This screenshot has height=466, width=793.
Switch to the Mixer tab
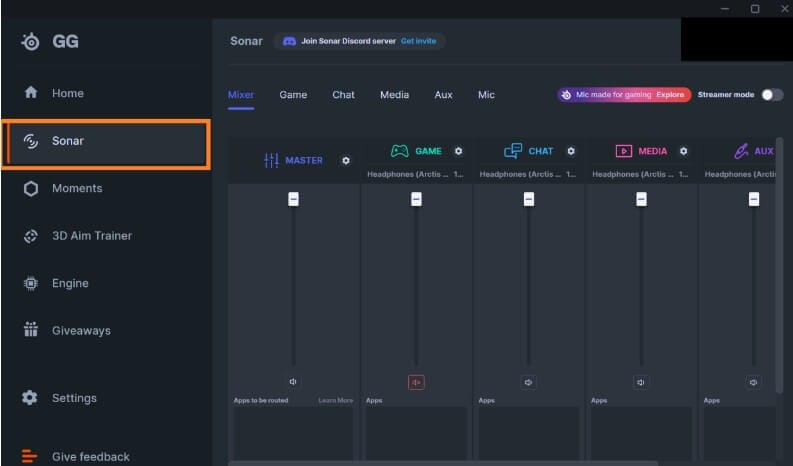(241, 95)
